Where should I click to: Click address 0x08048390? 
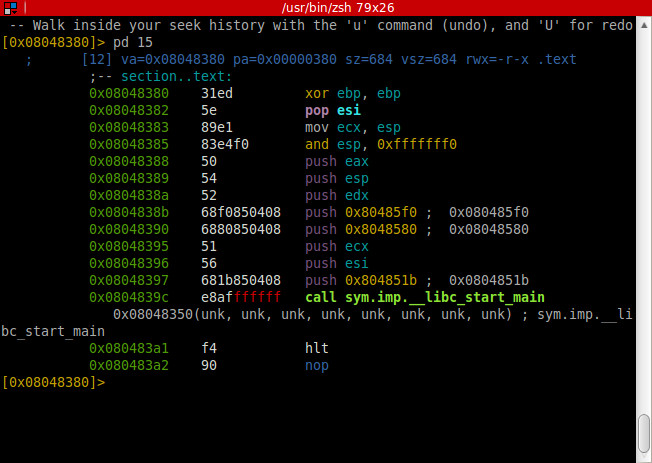[x=129, y=230]
